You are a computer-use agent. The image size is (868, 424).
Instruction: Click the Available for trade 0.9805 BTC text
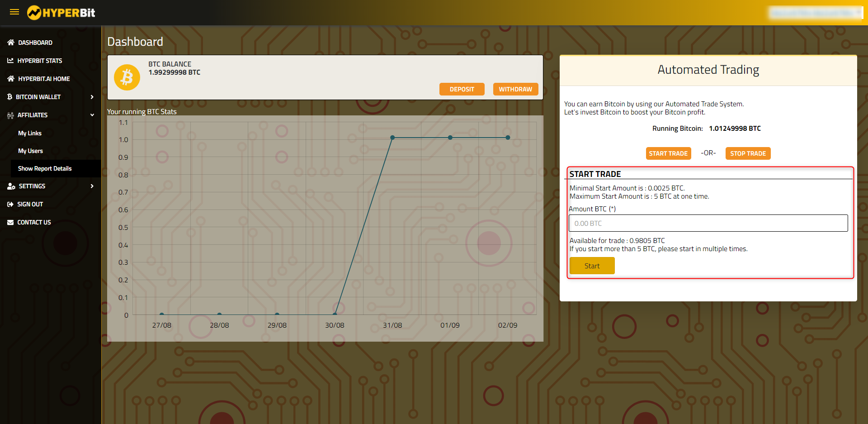click(617, 241)
